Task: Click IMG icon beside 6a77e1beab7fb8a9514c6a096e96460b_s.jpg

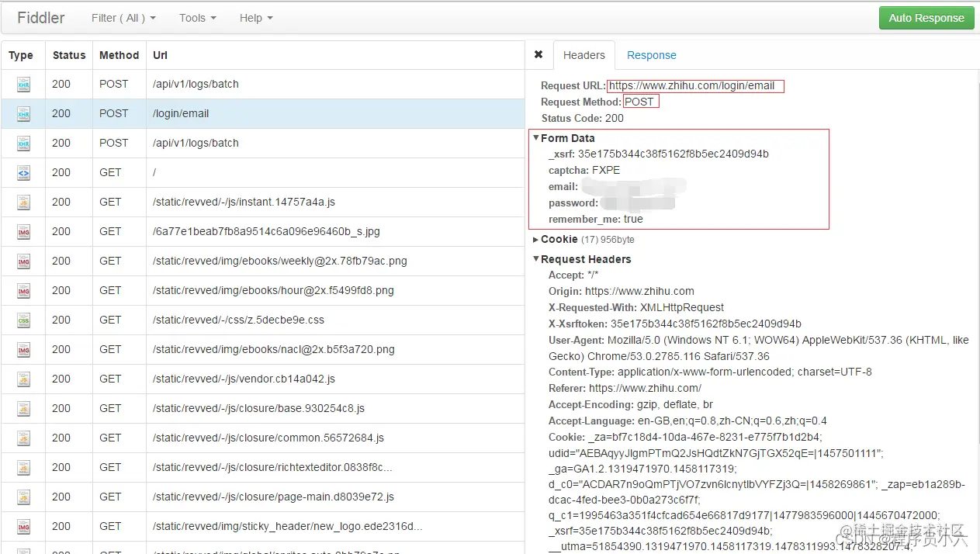Action: 23,232
